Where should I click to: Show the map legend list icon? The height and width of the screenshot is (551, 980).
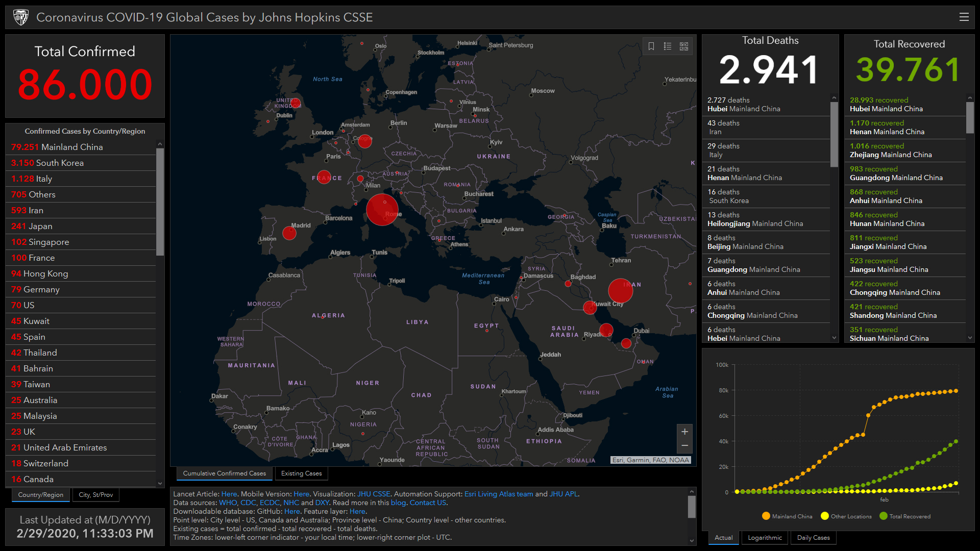point(668,46)
